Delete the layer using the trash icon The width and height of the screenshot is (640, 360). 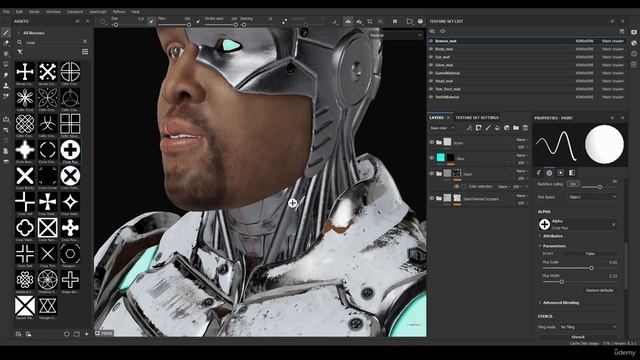pyautogui.click(x=525, y=128)
